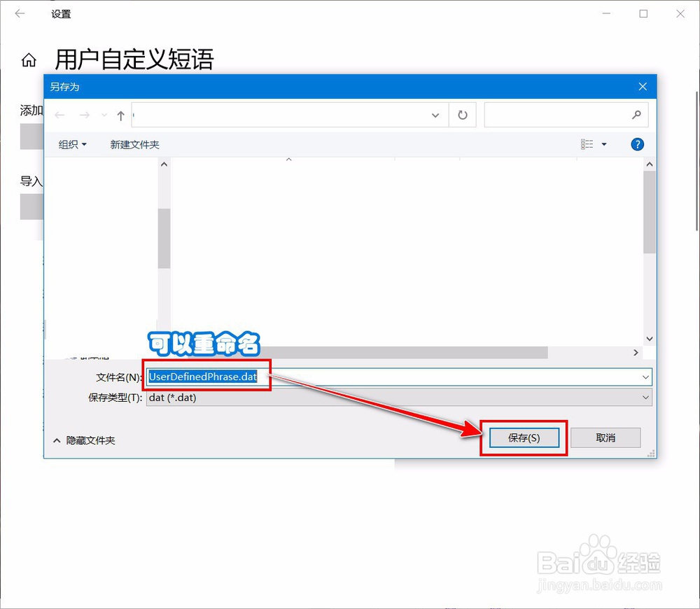
Task: Click the address path bar
Action: click(x=290, y=115)
